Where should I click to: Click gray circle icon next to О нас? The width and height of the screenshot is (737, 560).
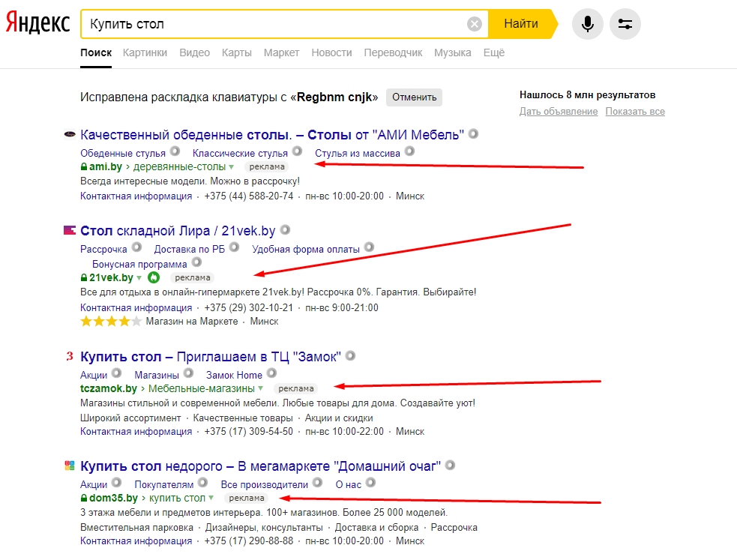[x=370, y=483]
